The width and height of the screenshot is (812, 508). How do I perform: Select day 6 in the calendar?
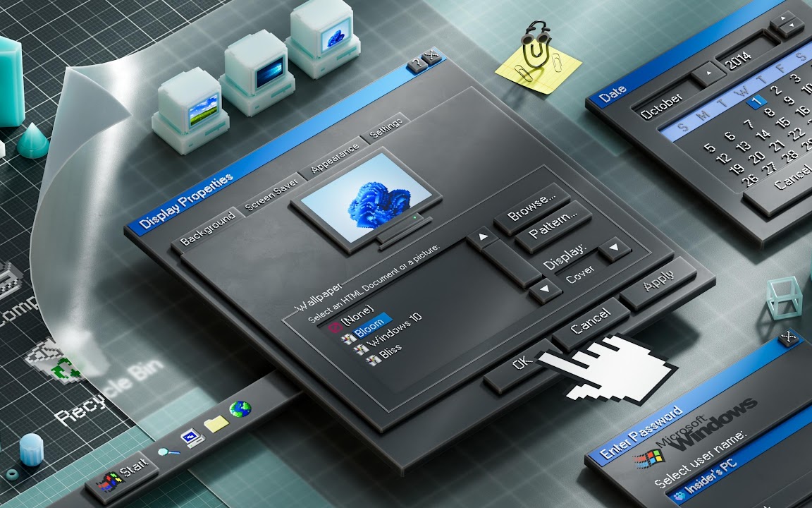click(729, 136)
